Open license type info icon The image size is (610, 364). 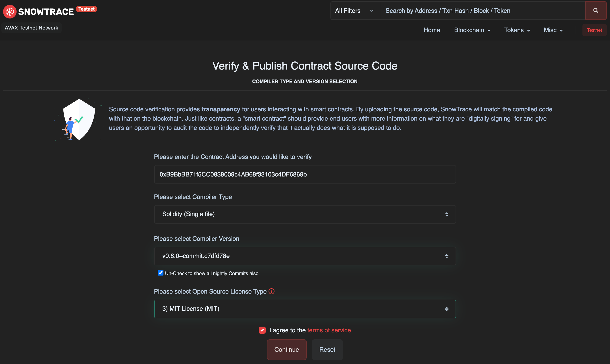click(x=271, y=291)
